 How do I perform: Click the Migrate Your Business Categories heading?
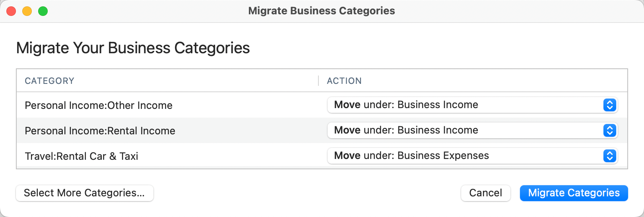133,48
